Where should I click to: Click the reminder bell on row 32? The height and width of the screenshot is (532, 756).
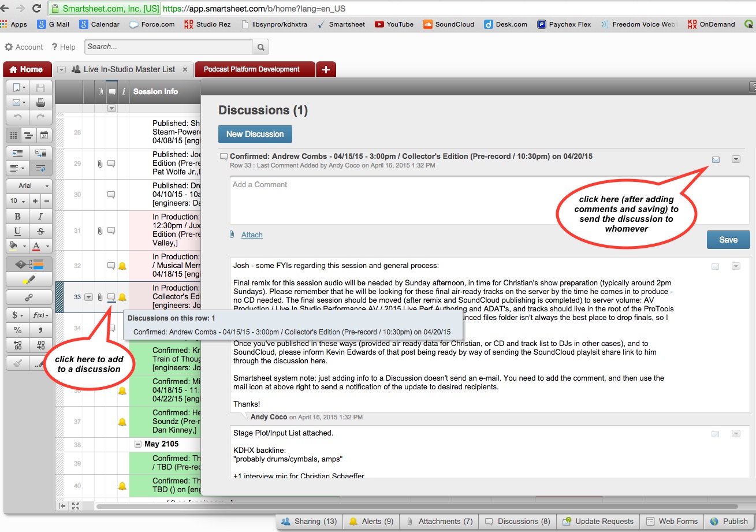pyautogui.click(x=122, y=266)
